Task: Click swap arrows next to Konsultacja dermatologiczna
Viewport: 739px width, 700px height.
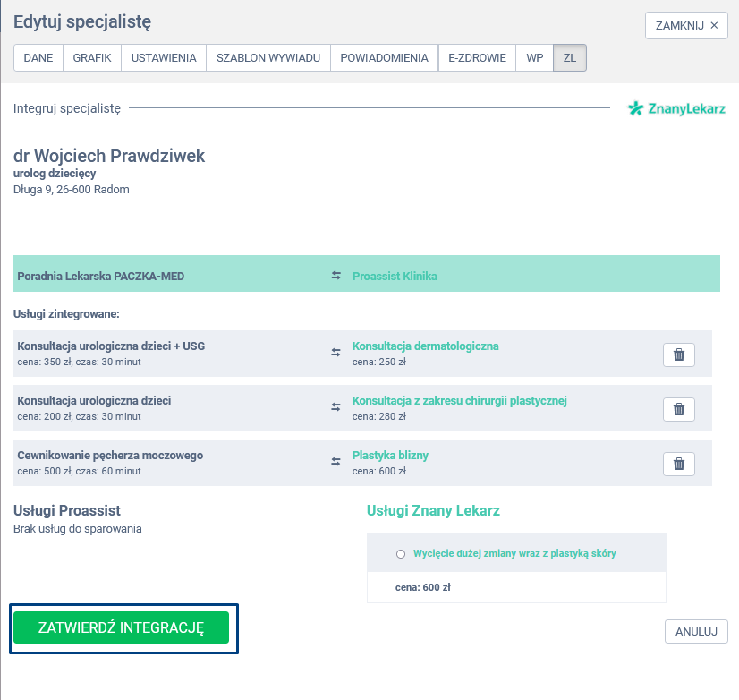Action: [336, 353]
